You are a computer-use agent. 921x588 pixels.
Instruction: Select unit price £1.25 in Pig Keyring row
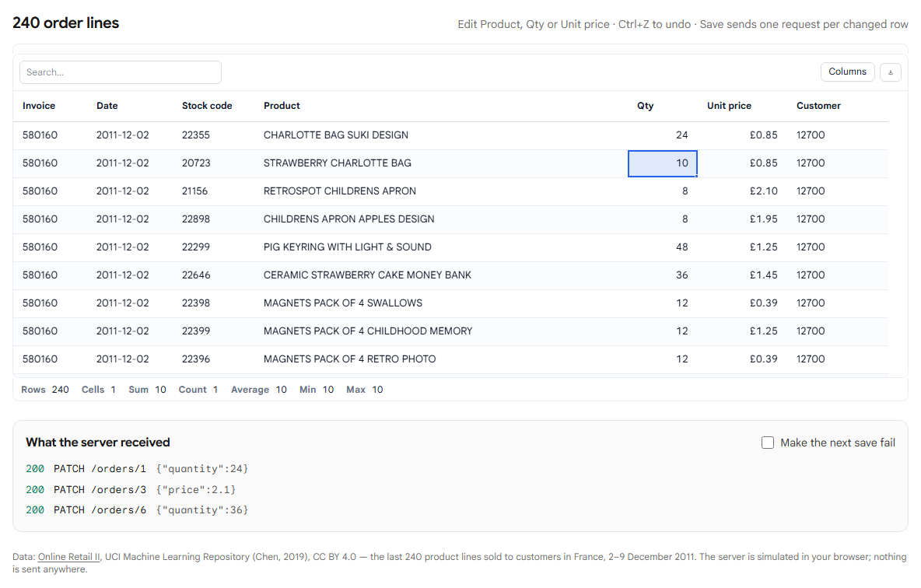tap(742, 247)
